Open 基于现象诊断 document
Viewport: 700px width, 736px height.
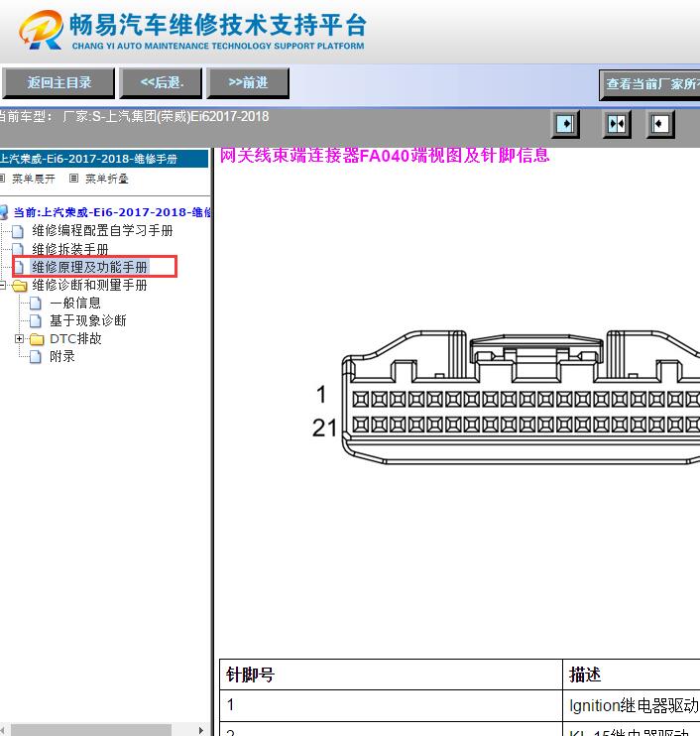click(x=87, y=320)
